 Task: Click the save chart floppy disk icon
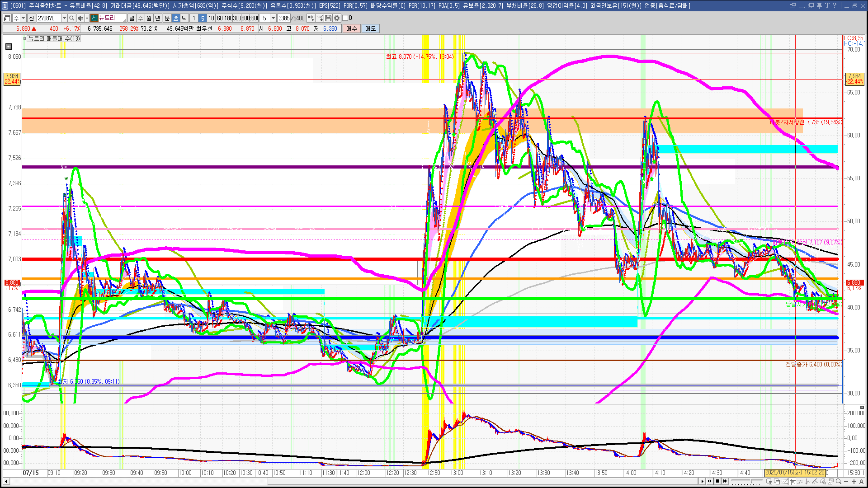(328, 18)
